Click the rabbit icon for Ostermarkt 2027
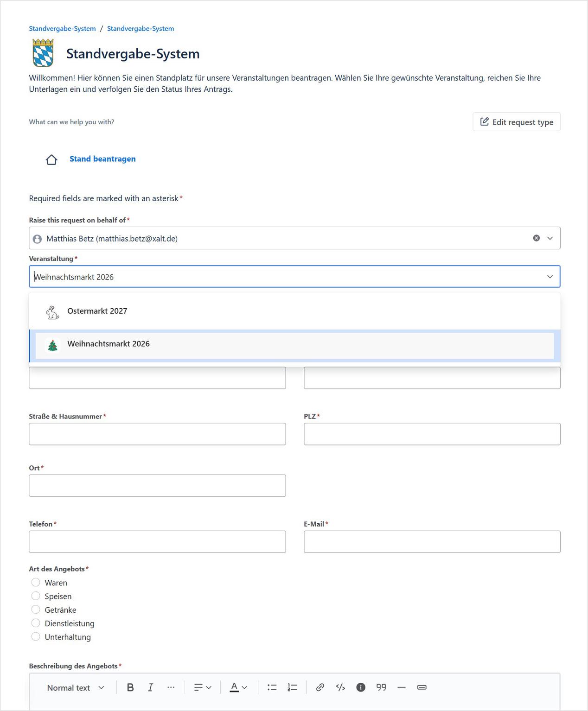Screen dimensions: 588x711 coord(52,312)
